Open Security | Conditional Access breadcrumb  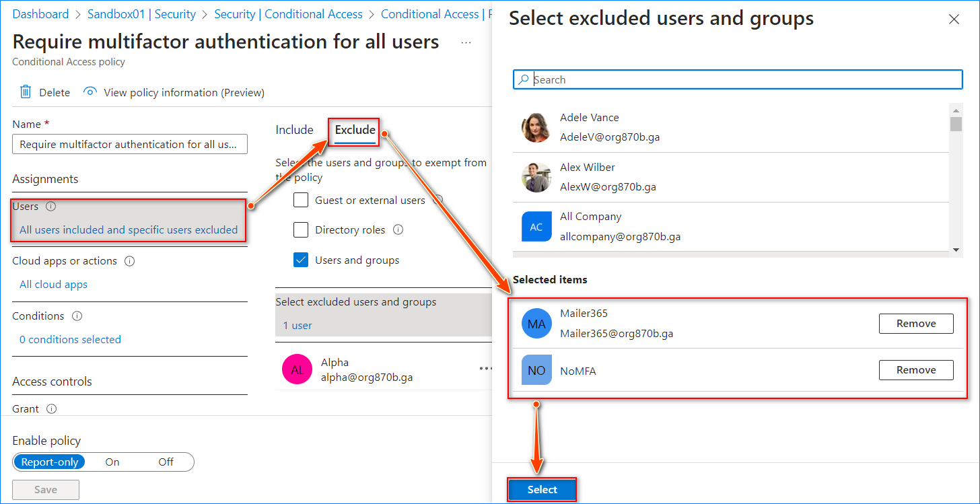point(288,14)
